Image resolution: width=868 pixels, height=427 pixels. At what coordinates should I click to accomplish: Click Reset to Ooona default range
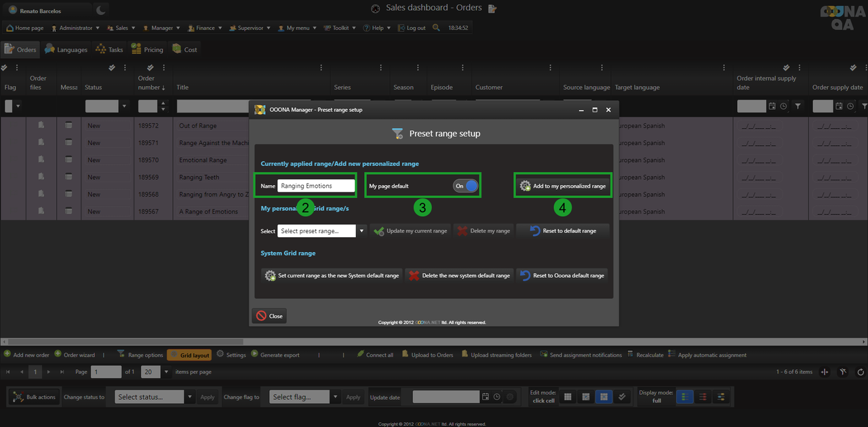[x=562, y=276]
